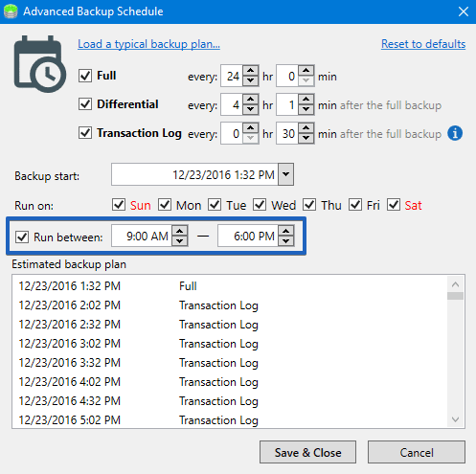Toggle the Run between checkbox

pyautogui.click(x=22, y=237)
